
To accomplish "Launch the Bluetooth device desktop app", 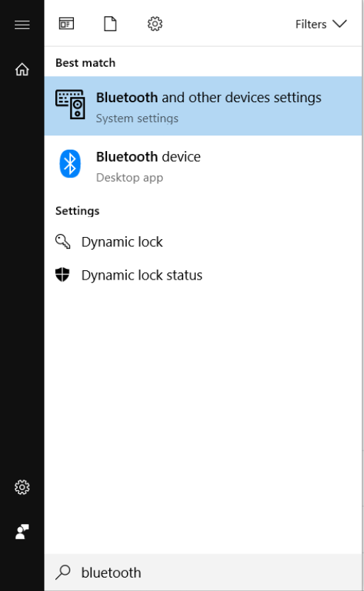I will pyautogui.click(x=203, y=165).
